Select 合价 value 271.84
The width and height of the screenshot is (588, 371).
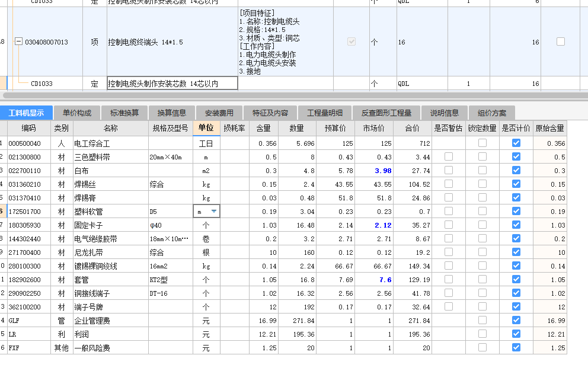[413, 321]
